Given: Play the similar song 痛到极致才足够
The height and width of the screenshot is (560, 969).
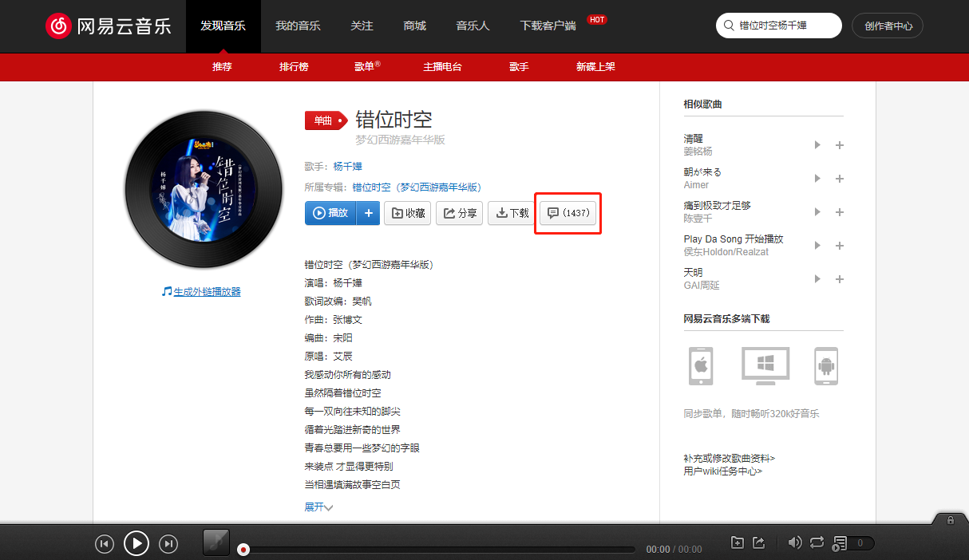Looking at the screenshot, I should [x=817, y=212].
